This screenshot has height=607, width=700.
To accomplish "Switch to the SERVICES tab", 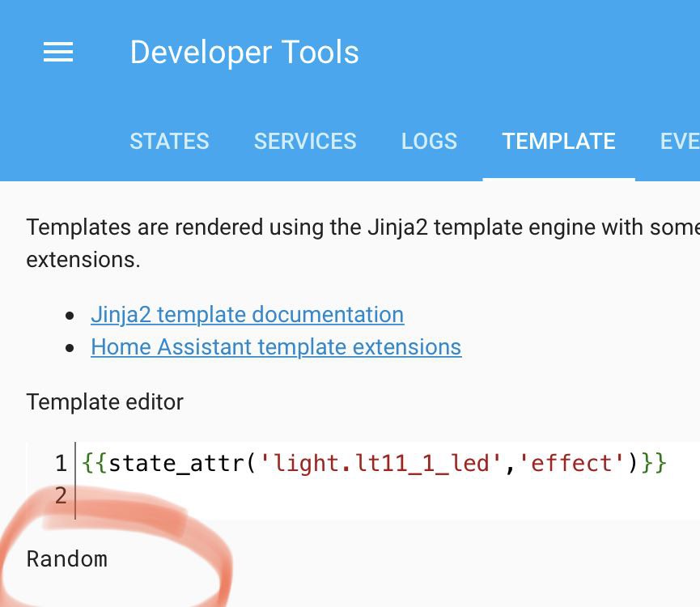I will [x=305, y=142].
